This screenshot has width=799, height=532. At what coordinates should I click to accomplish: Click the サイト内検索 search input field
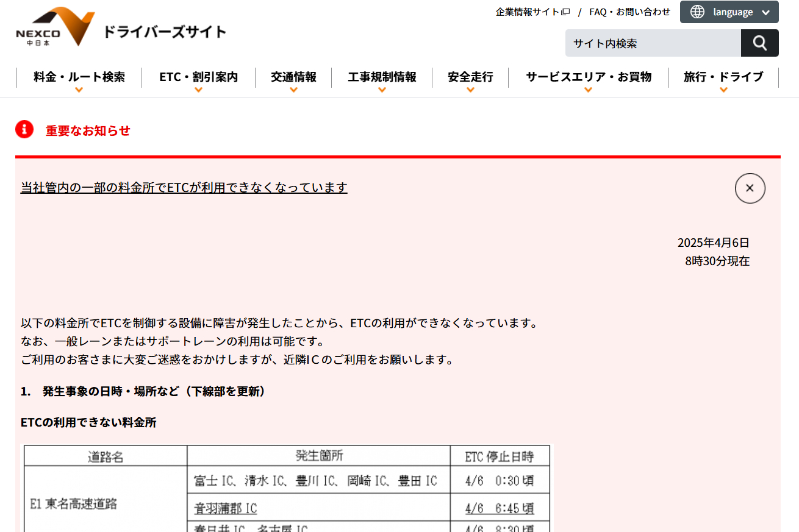(x=653, y=43)
